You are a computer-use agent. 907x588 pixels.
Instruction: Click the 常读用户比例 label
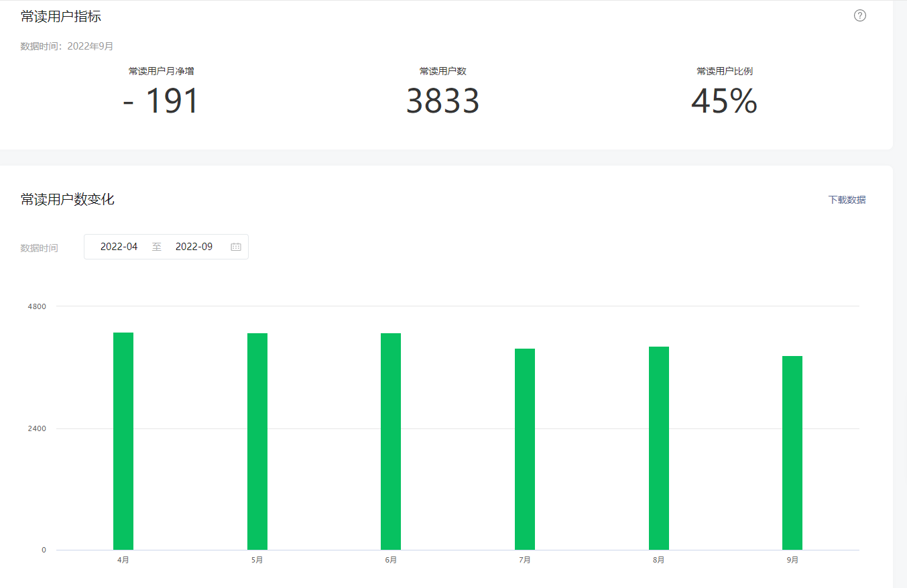tap(725, 71)
